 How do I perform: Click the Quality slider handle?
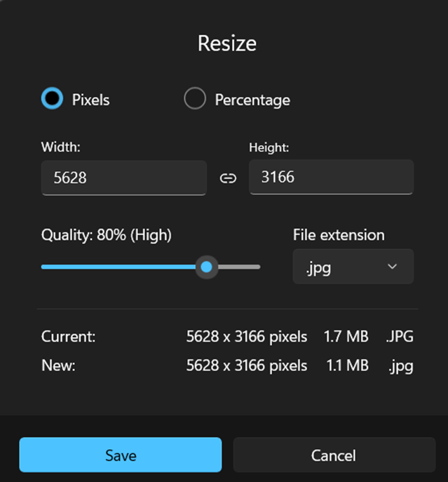pyautogui.click(x=207, y=267)
